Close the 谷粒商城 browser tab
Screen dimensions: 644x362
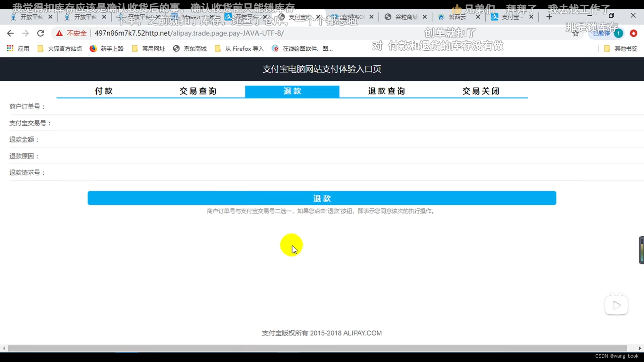tap(425, 17)
